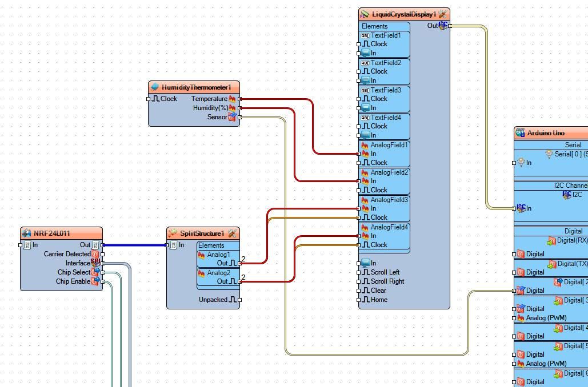Select the HumidityThermometer1 title bar

194,87
